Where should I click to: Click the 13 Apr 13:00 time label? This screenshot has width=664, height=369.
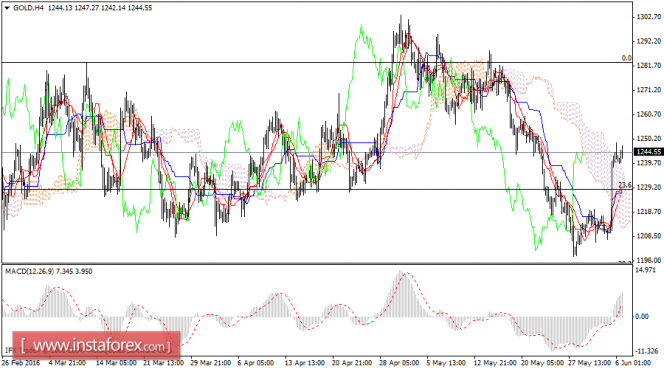[305, 363]
